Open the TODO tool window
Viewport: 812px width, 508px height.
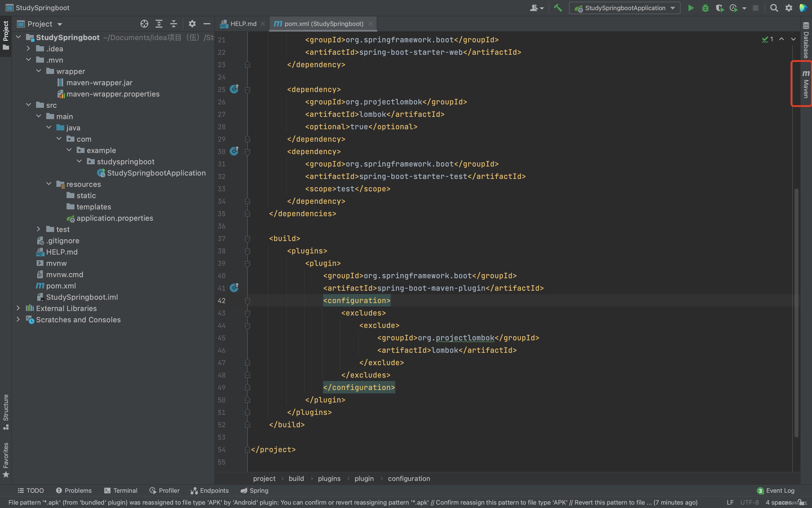coord(31,491)
